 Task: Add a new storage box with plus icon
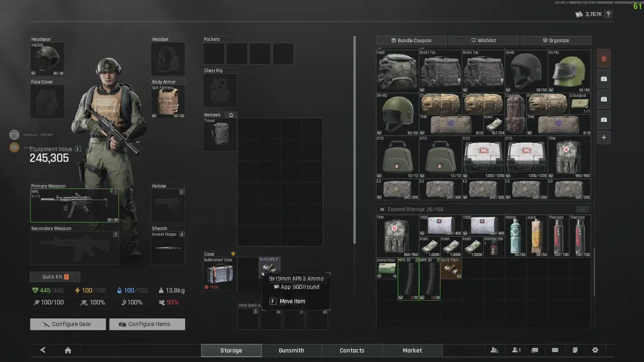point(604,137)
